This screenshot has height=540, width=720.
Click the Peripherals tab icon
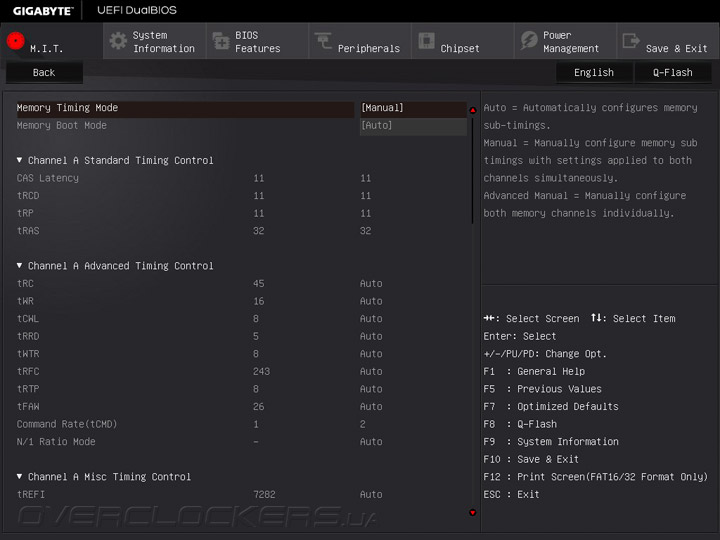(323, 41)
